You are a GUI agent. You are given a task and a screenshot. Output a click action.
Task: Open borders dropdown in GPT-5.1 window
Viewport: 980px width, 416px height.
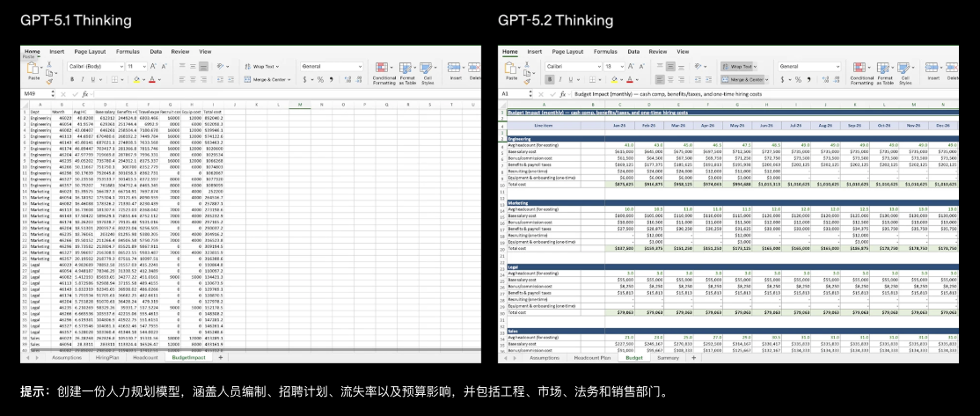pyautogui.click(x=122, y=79)
